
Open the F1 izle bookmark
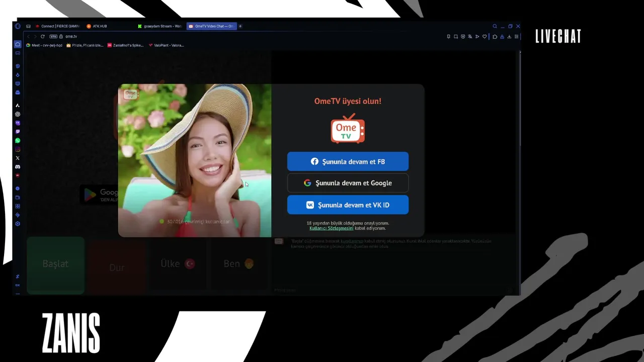point(85,45)
